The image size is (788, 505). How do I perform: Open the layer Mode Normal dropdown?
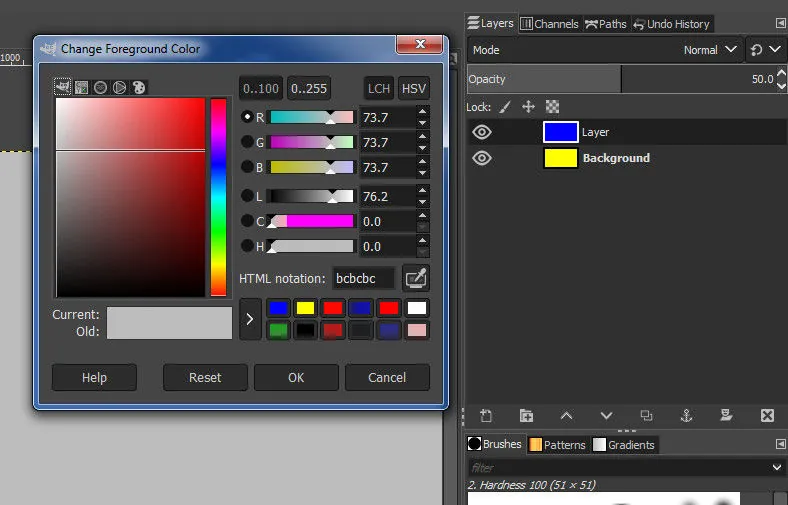606,50
